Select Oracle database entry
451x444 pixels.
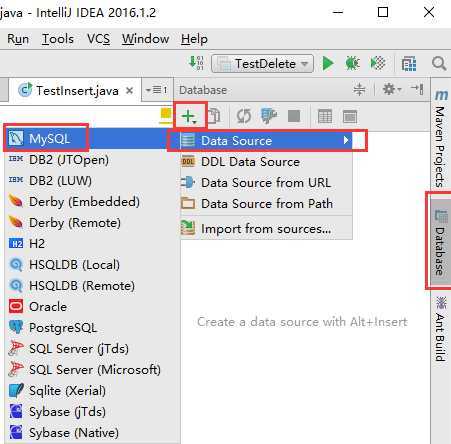(x=93, y=307)
